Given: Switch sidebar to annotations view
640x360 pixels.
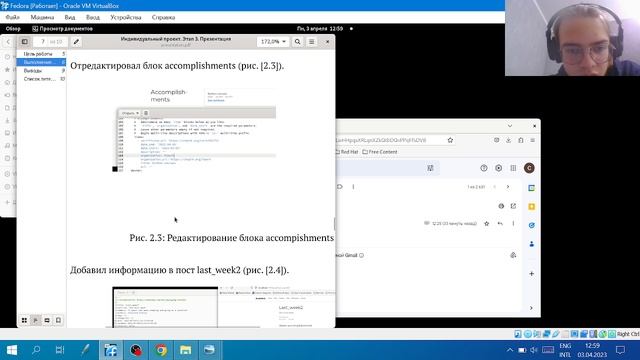Looking at the screenshot, I should [47, 320].
